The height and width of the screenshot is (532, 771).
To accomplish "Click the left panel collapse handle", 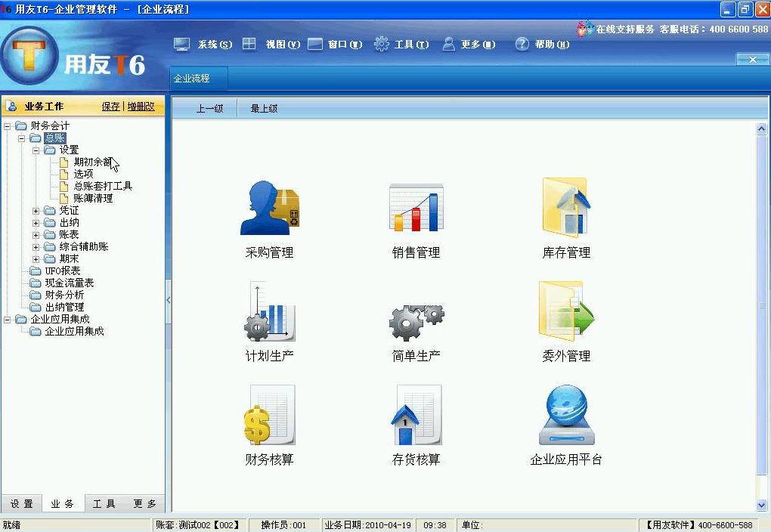I will pyautogui.click(x=168, y=300).
